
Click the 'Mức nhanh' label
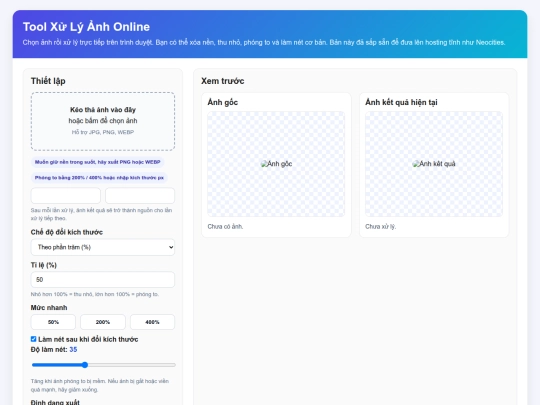coord(49,308)
